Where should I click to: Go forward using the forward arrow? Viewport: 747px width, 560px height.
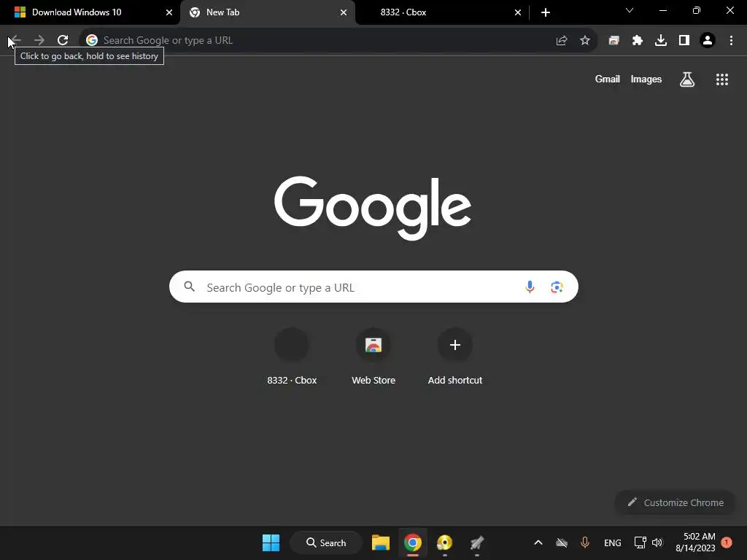click(x=39, y=40)
